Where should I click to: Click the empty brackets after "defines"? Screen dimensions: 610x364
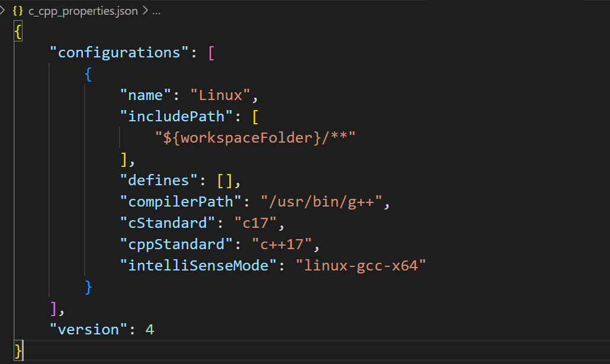point(224,181)
